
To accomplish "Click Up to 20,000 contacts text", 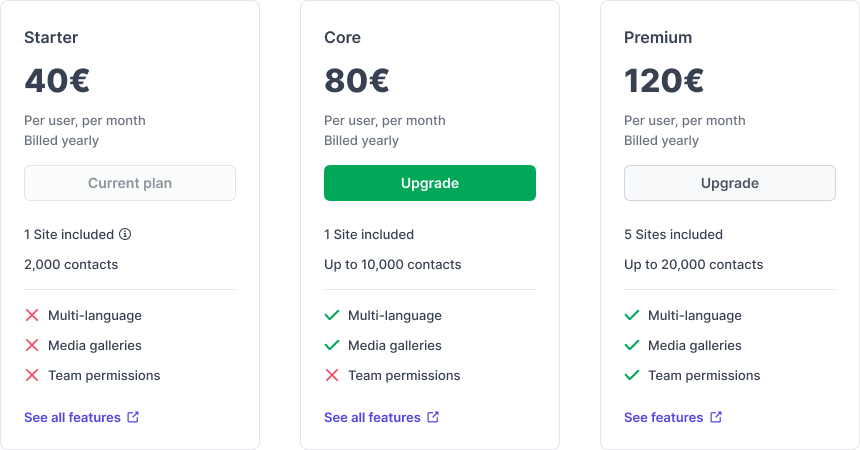I will tap(693, 265).
